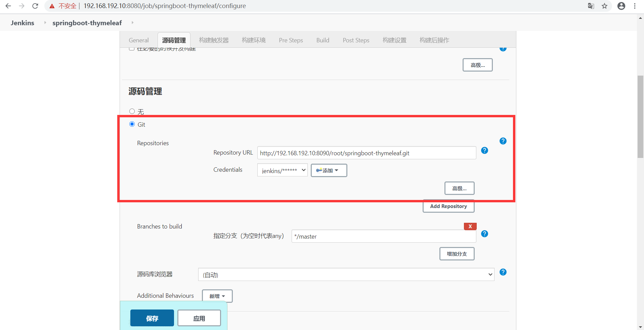Viewport: 644px width, 330px height.
Task: Switch to the General tab
Action: (x=138, y=40)
